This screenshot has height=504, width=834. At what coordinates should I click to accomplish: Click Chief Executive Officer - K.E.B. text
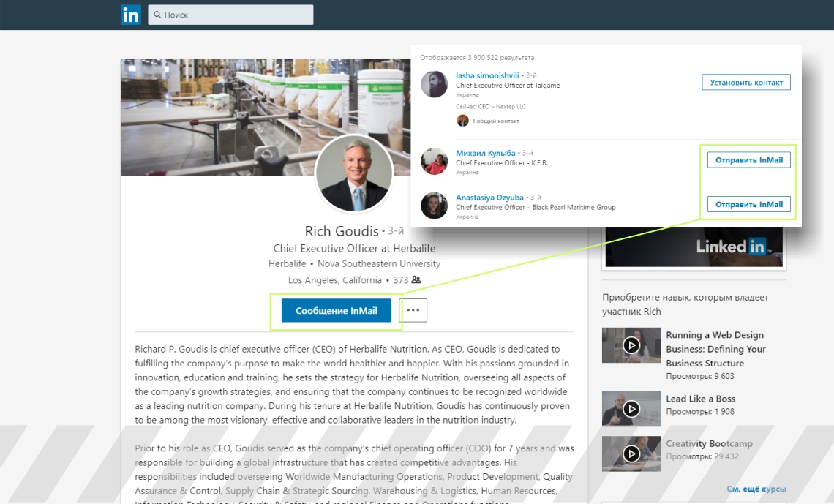coord(502,163)
